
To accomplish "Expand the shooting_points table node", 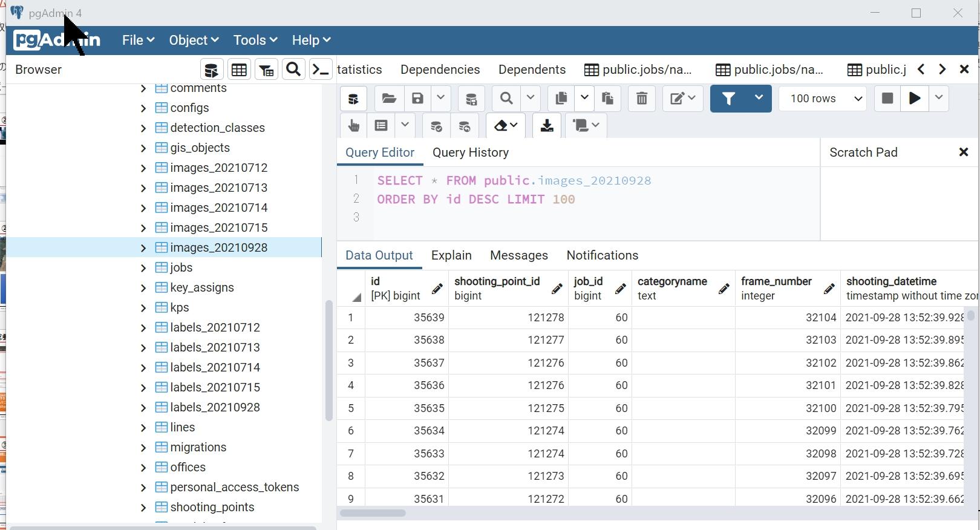I will 143,508.
